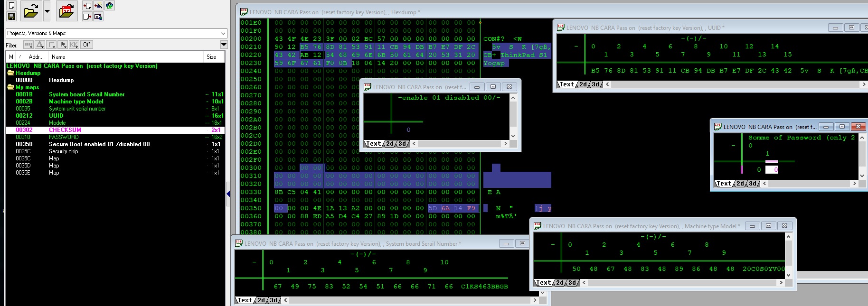Screen dimensions: 868x306
Task: Click the System board Serail Number window icon
Action: (238, 243)
